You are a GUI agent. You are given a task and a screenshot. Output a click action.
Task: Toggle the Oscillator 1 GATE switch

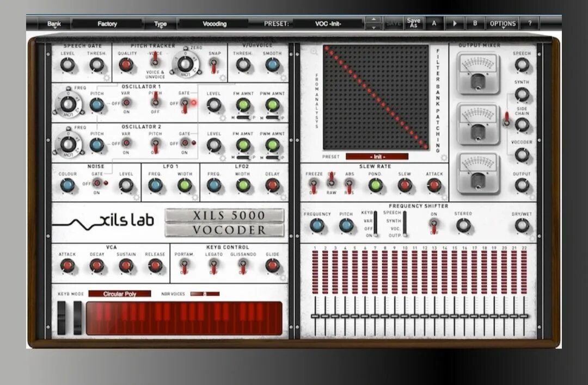pos(185,104)
